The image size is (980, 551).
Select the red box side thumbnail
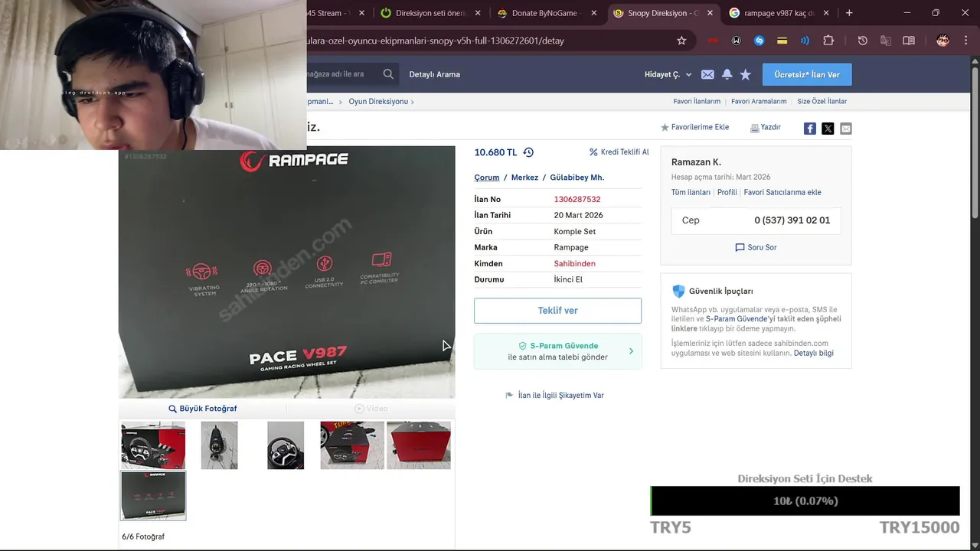click(x=419, y=445)
